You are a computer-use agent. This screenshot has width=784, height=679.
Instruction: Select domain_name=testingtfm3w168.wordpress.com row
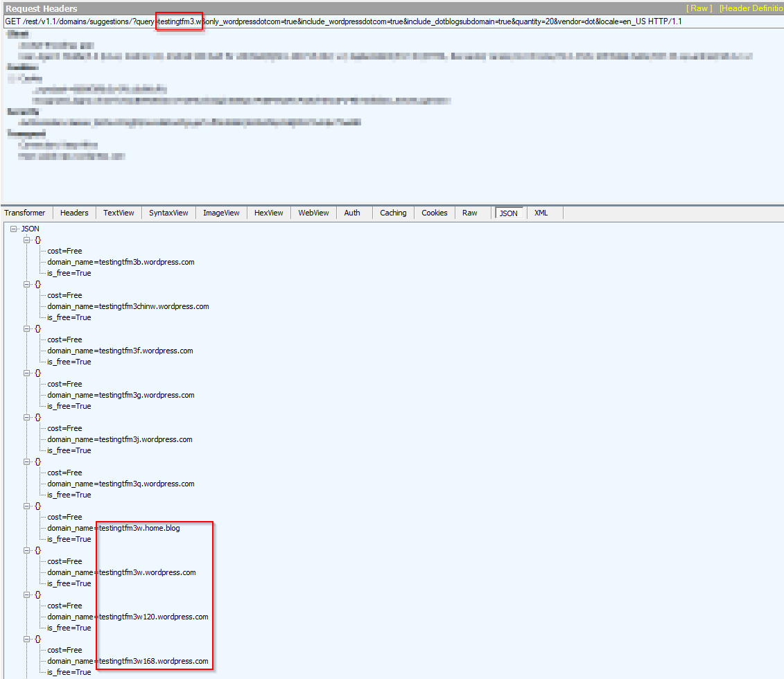128,661
